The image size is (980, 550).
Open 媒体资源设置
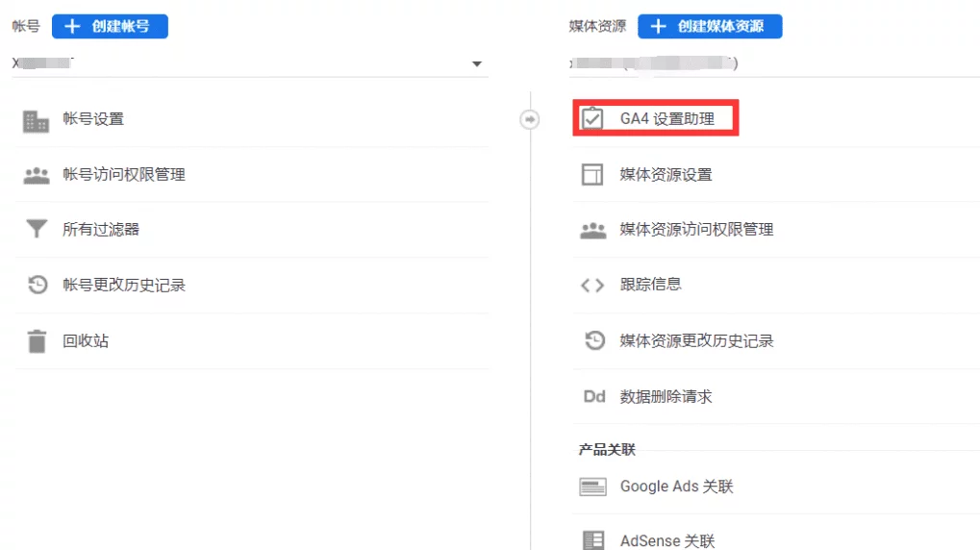point(666,174)
